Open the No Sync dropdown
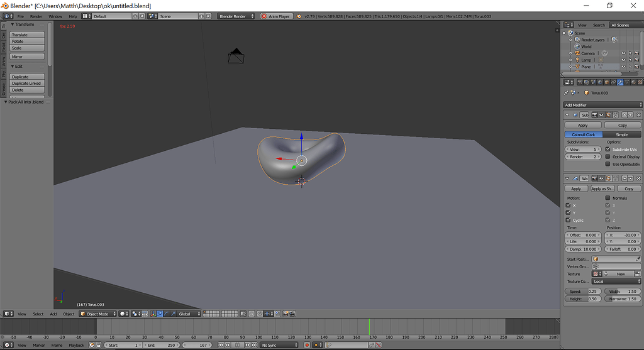 279,345
